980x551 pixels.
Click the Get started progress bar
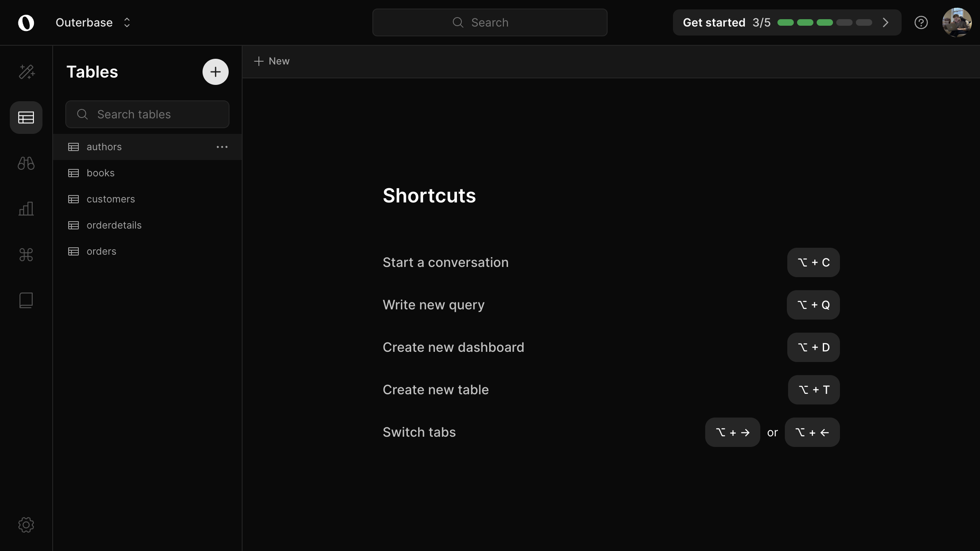click(824, 22)
